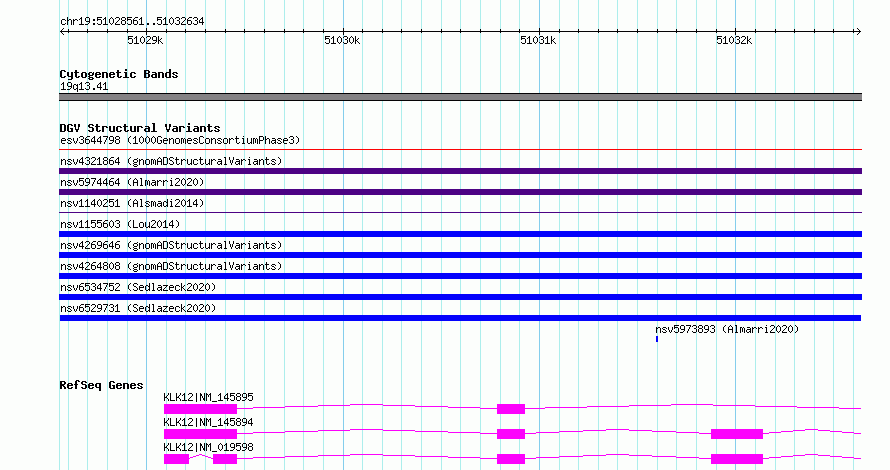Open the KLK12|NM_019598 transcript label
Screen dimensions: 890x470
click(x=208, y=447)
